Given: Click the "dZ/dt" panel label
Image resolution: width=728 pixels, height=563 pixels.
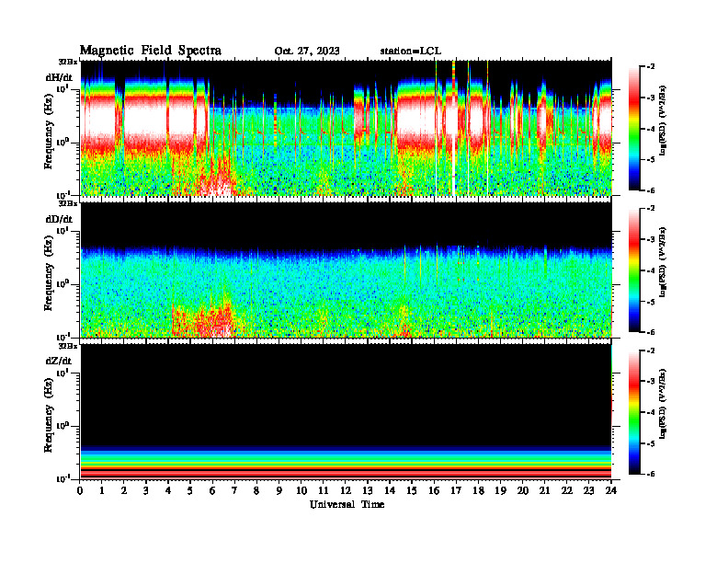Looking at the screenshot, I should tap(59, 361).
